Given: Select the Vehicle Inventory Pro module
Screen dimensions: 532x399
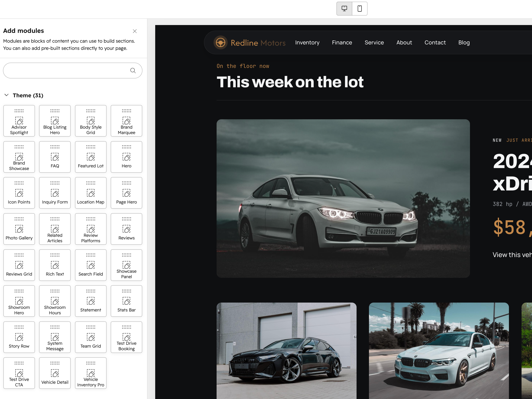Looking at the screenshot, I should (91, 373).
